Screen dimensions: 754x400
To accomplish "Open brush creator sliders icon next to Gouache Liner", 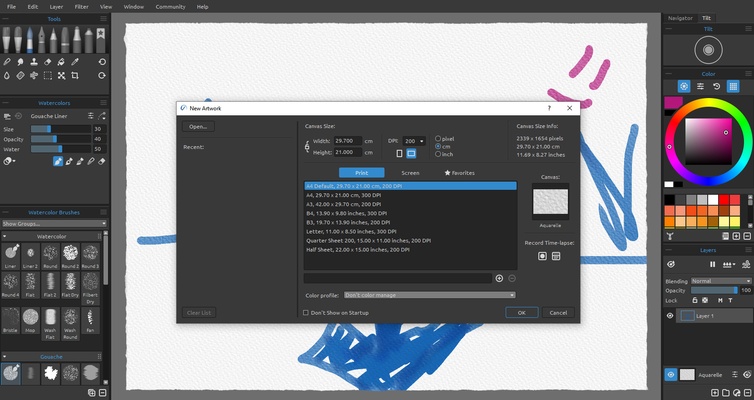I will (90, 116).
